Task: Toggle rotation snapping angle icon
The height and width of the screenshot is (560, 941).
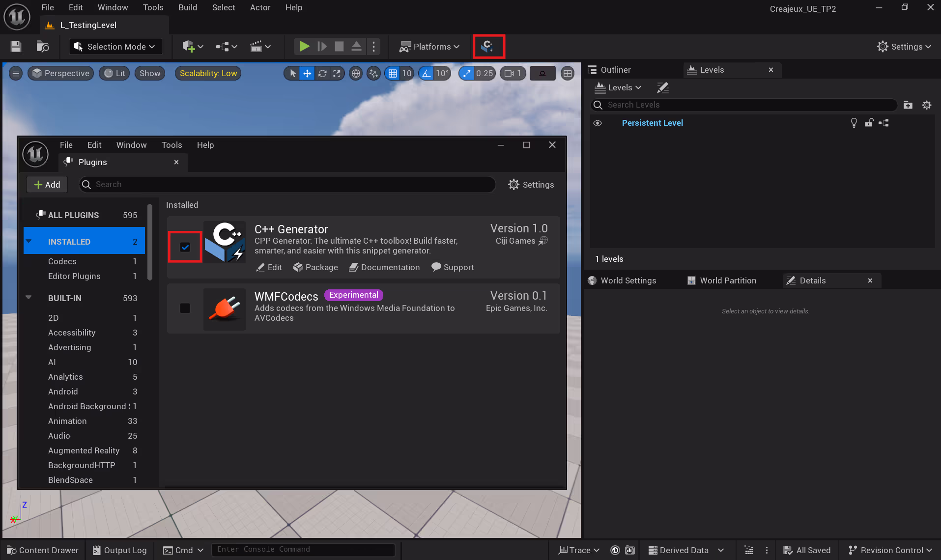Action: [x=426, y=73]
